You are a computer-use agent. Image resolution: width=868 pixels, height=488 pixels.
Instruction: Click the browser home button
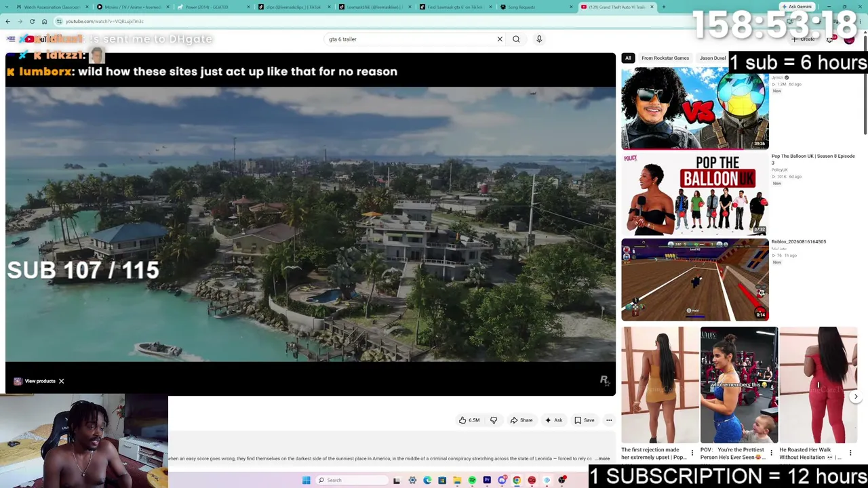point(44,21)
